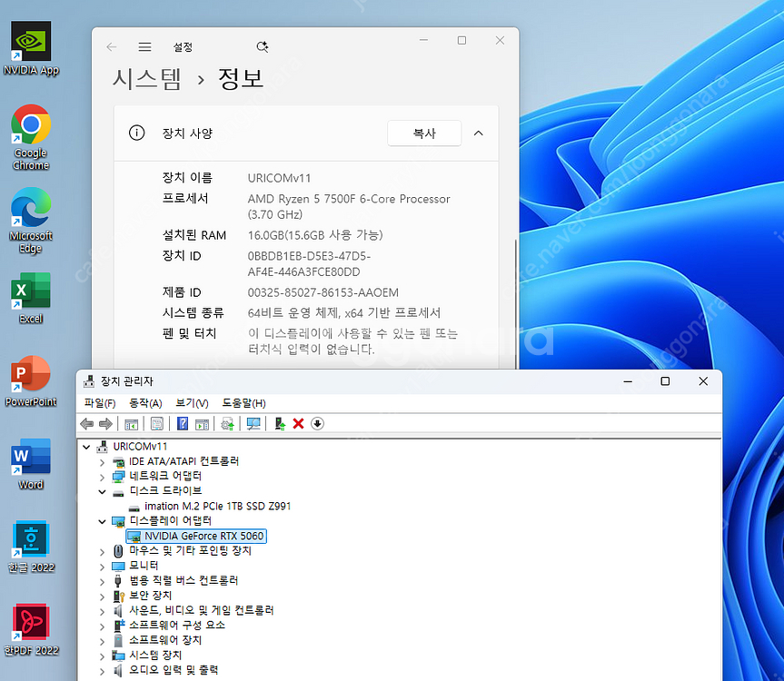Expand 네트워크 어댑터 tree node
Image resolution: width=784 pixels, height=681 pixels.
point(102,477)
